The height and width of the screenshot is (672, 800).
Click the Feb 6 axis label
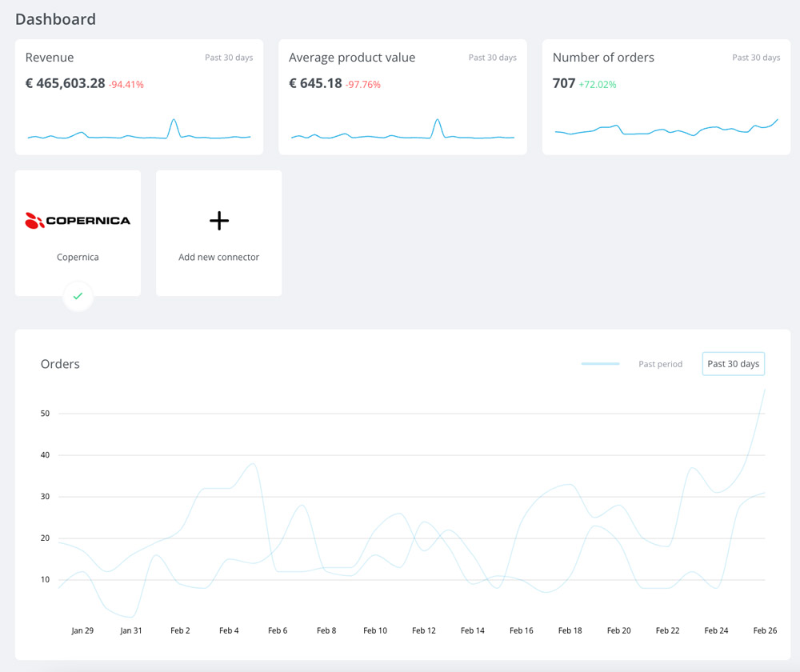click(x=278, y=630)
